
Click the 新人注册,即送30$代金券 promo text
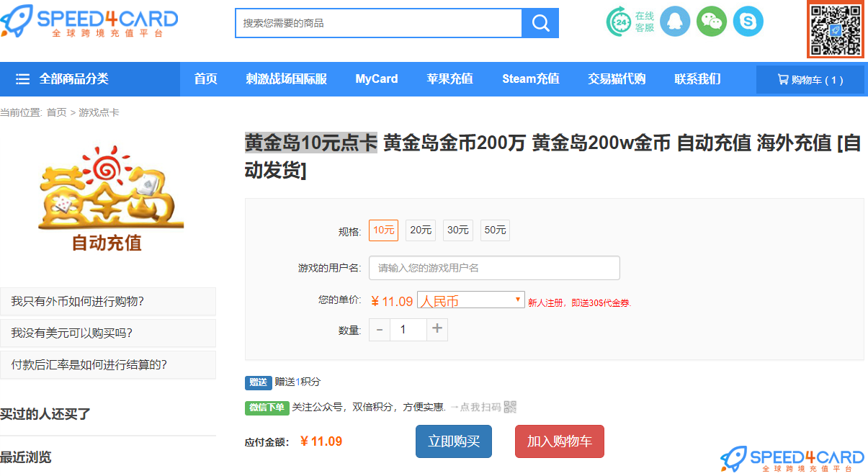click(x=580, y=303)
